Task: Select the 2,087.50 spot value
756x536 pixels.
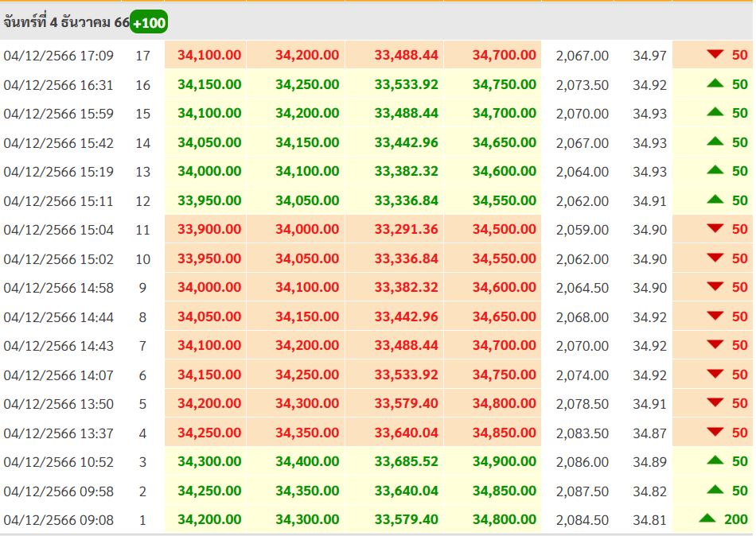Action: [x=583, y=491]
